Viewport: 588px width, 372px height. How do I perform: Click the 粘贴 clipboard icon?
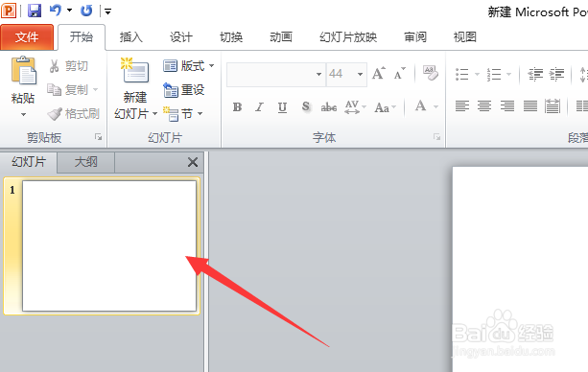point(23,70)
